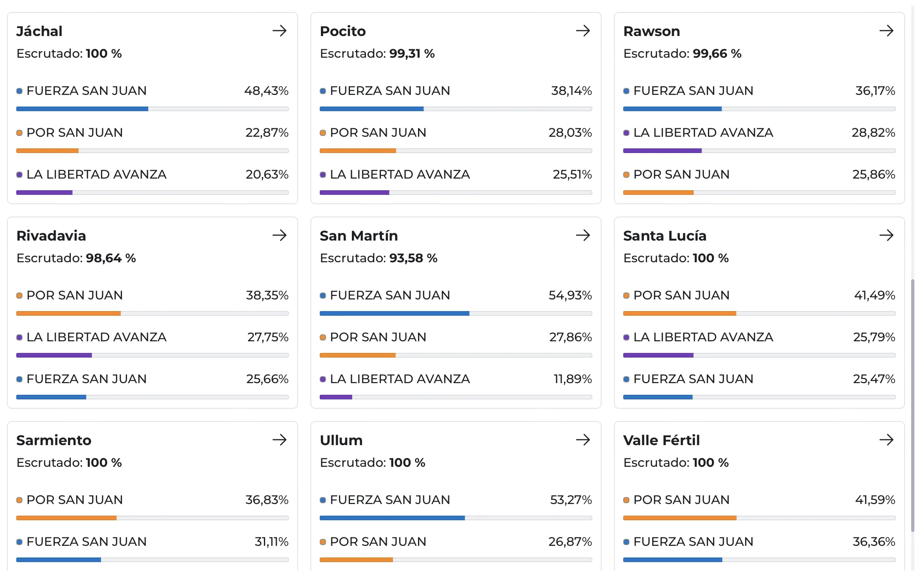Viewport: 924px width, 578px height.
Task: Click the orange dot in Santa Lucía card
Action: (x=626, y=296)
